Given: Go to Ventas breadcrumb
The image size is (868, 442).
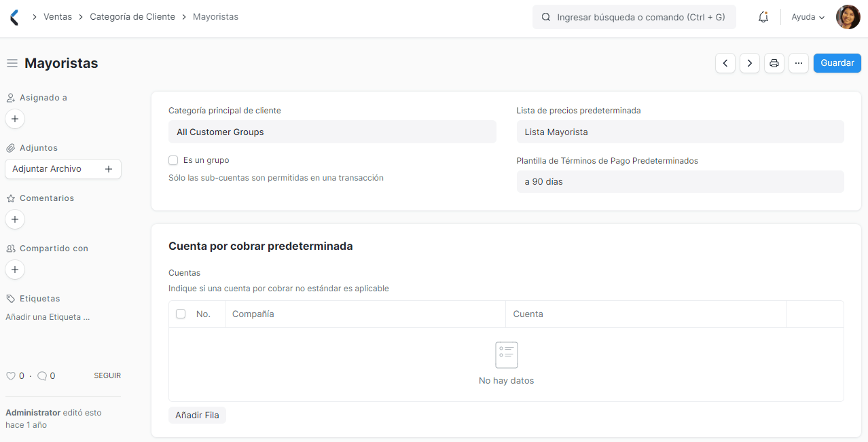Looking at the screenshot, I should click(58, 16).
